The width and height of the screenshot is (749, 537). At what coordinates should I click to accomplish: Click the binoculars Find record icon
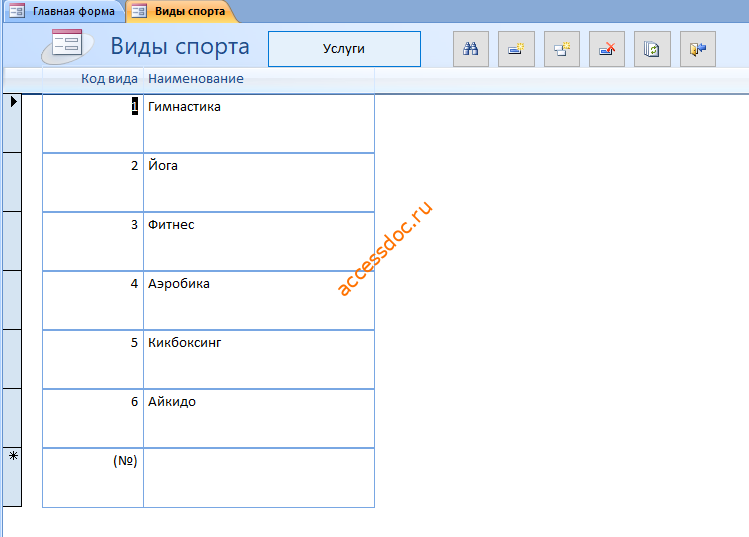pos(471,49)
